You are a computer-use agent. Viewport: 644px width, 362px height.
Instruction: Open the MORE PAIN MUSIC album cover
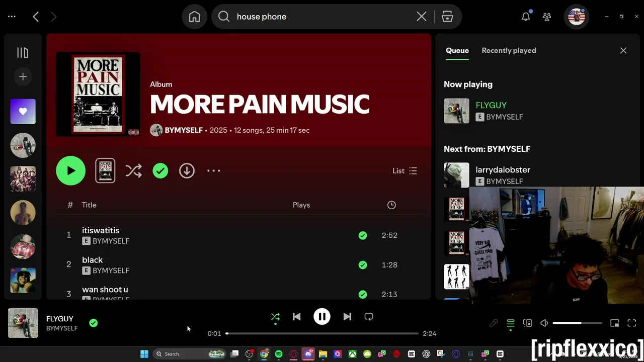[98, 94]
